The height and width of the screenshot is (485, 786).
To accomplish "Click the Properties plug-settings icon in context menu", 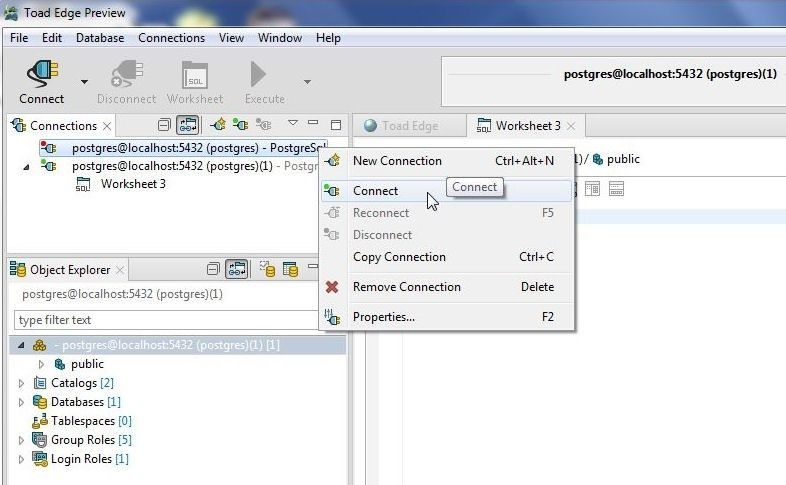I will tap(332, 317).
